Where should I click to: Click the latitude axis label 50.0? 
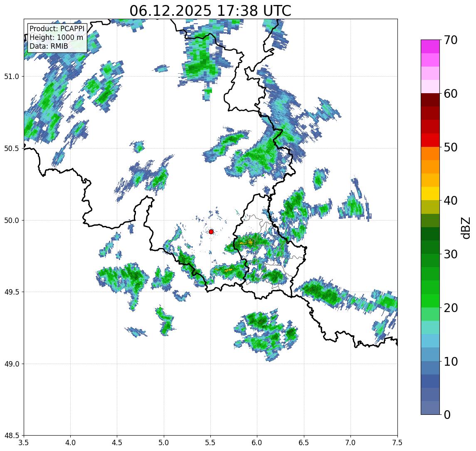point(12,220)
